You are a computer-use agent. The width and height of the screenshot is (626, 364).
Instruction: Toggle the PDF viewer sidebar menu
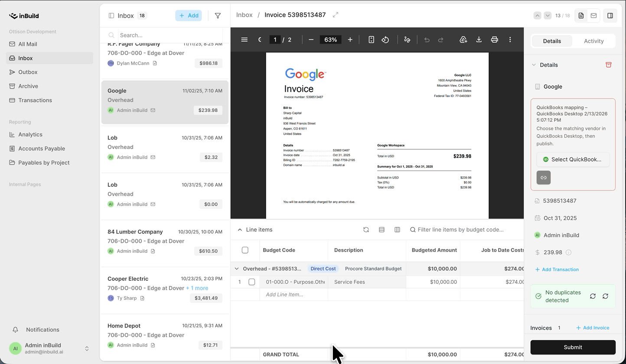point(245,39)
